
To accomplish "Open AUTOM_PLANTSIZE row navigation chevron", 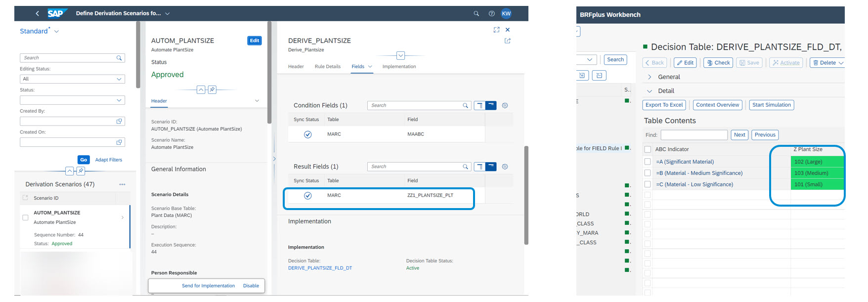I will pos(123,217).
